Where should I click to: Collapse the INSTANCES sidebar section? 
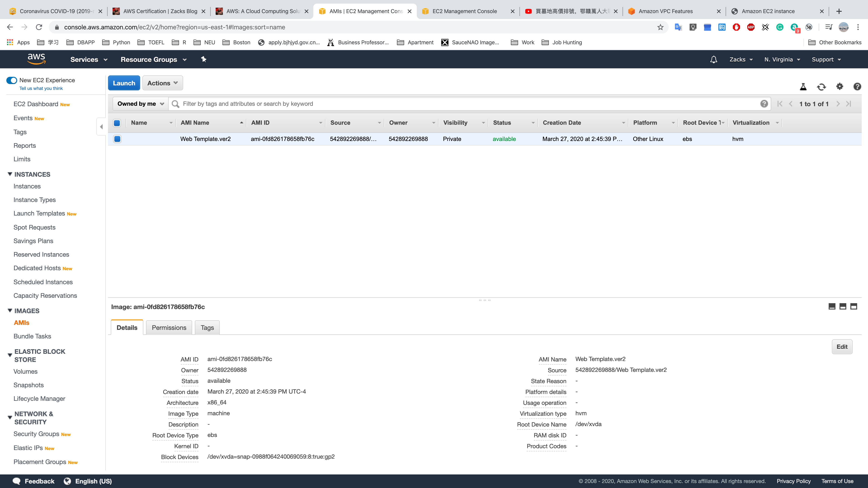pos(10,174)
